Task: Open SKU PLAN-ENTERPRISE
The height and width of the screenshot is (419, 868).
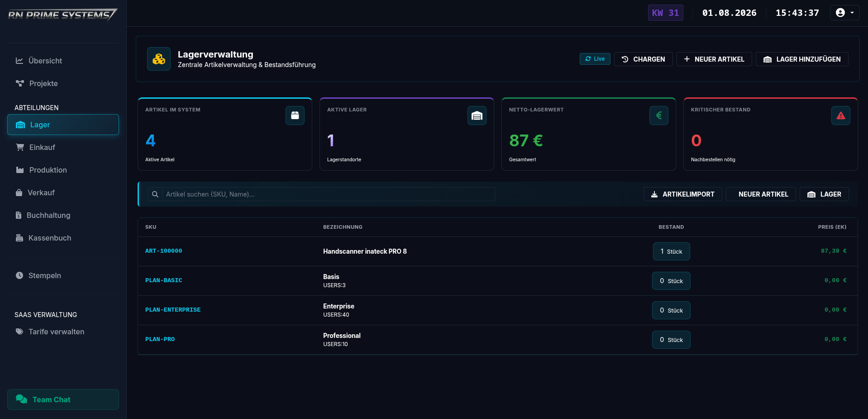Action: [x=173, y=310]
